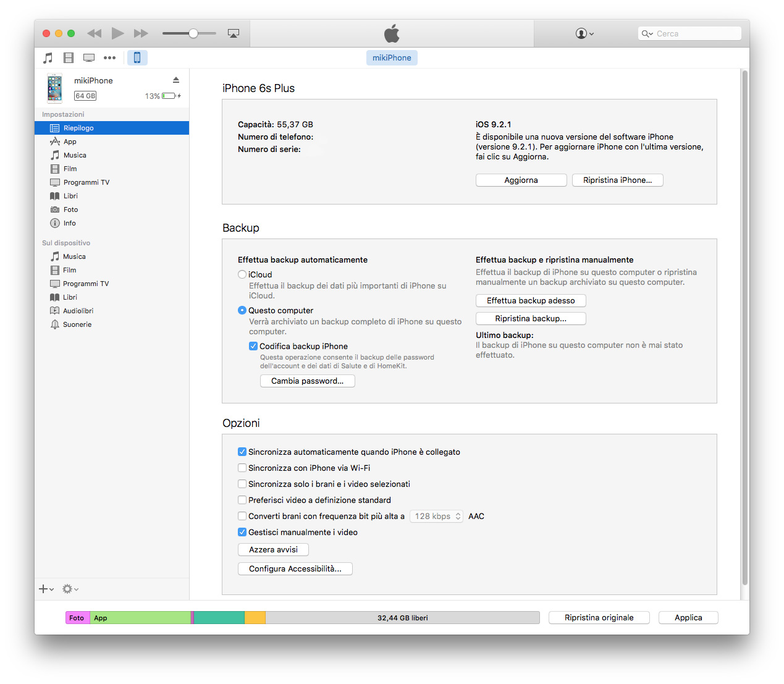784x684 pixels.
Task: Show more media types via three dots
Action: 109,57
